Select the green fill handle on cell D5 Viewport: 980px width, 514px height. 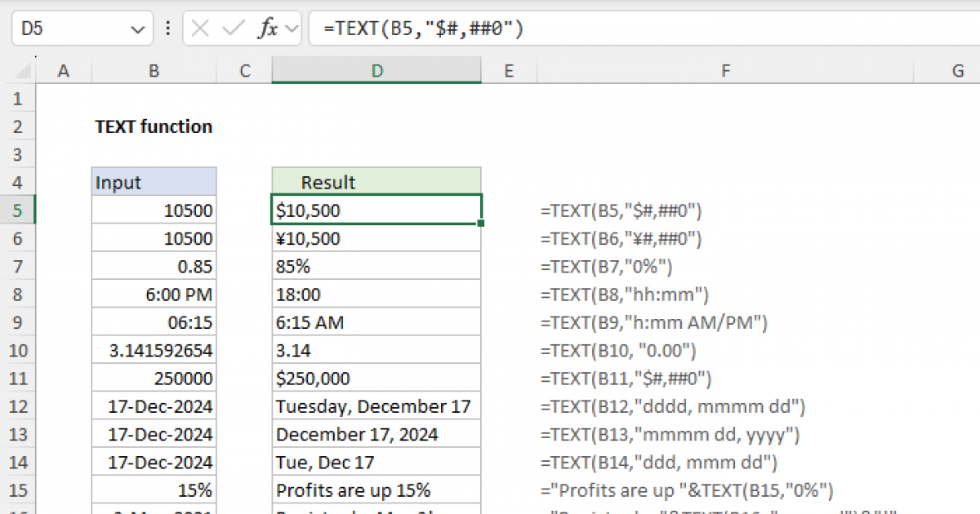[x=482, y=221]
